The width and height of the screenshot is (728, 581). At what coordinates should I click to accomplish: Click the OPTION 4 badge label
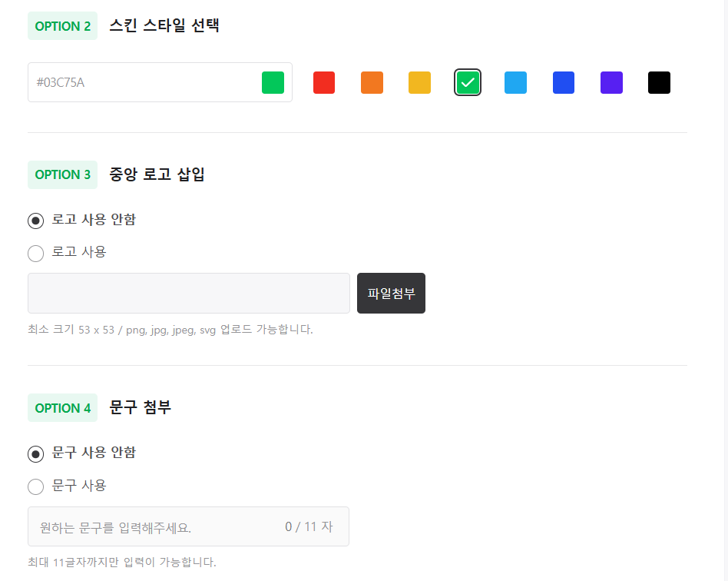coord(62,408)
